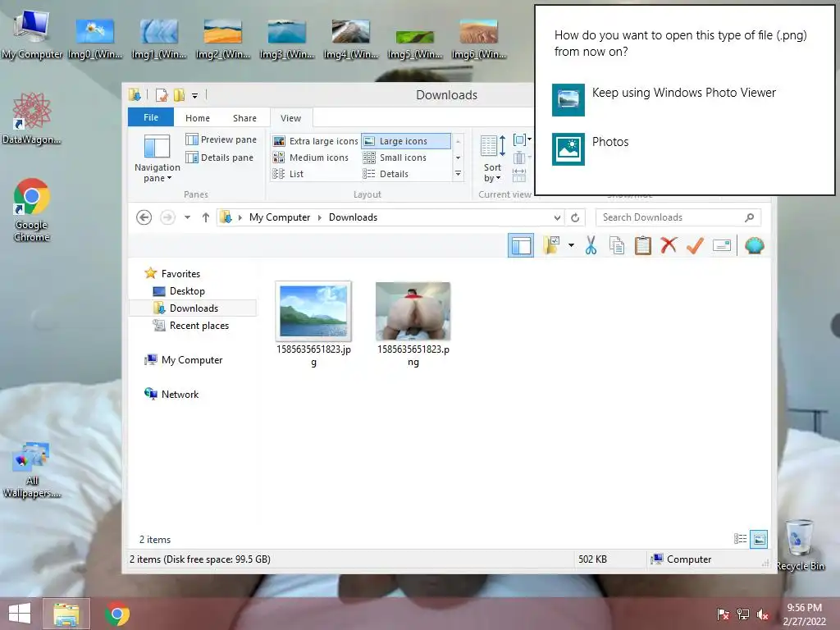Viewport: 840px width, 630px height.
Task: Select DataWagon desktop shortcut
Action: pos(32,118)
